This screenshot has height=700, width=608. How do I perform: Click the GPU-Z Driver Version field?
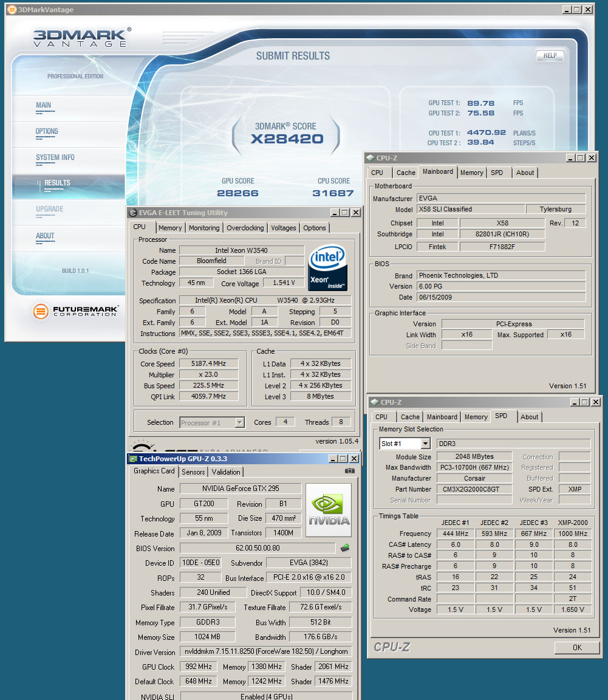(x=266, y=652)
